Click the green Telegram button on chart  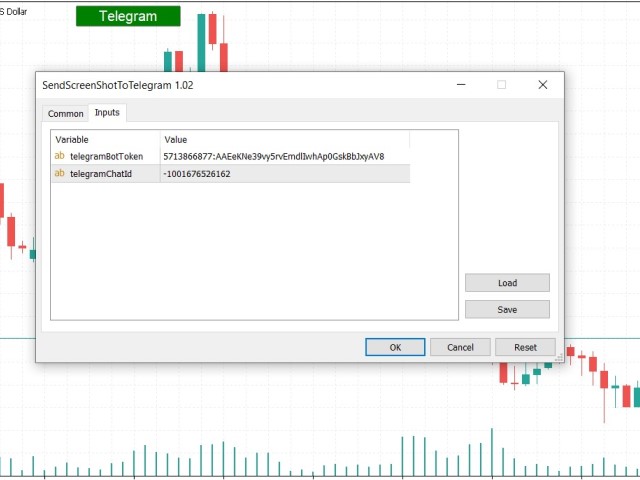coord(128,16)
